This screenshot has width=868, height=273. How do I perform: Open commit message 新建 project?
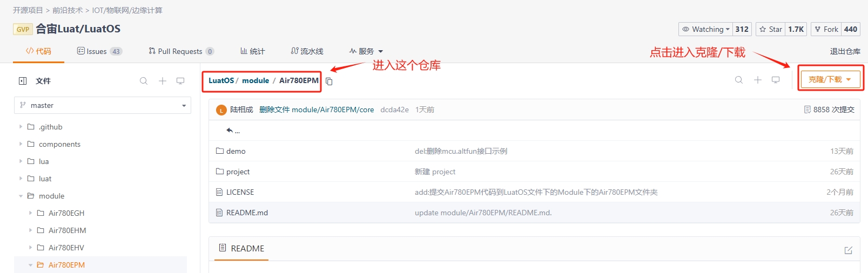[x=435, y=172]
